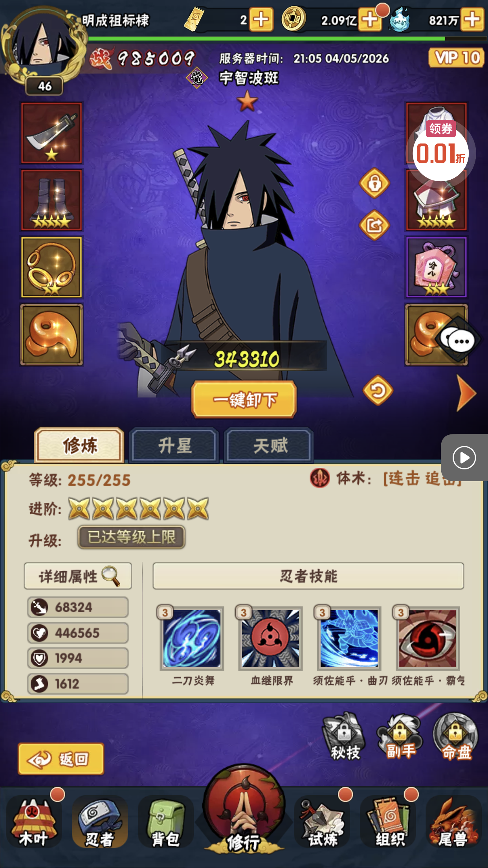
Task: Open the pink charm equipment slot
Action: [x=436, y=267]
